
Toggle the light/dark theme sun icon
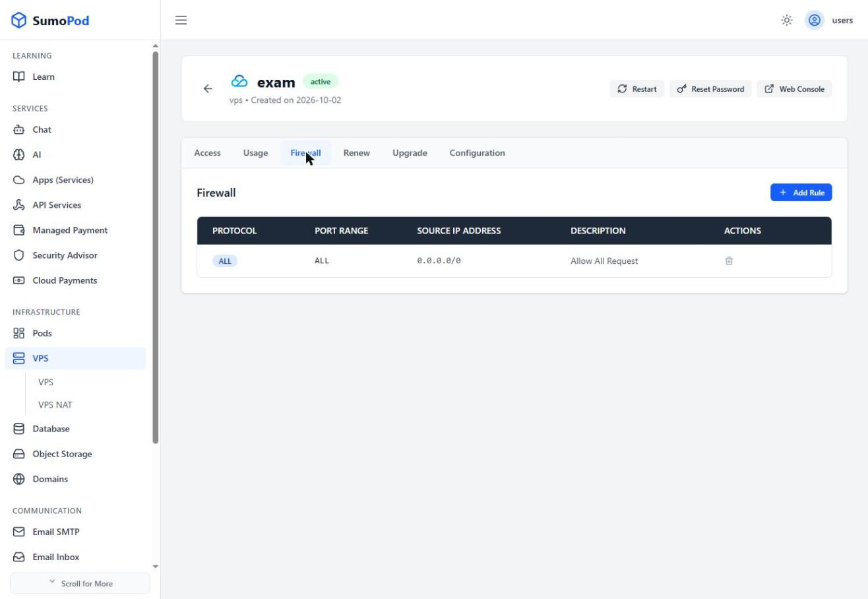(787, 20)
